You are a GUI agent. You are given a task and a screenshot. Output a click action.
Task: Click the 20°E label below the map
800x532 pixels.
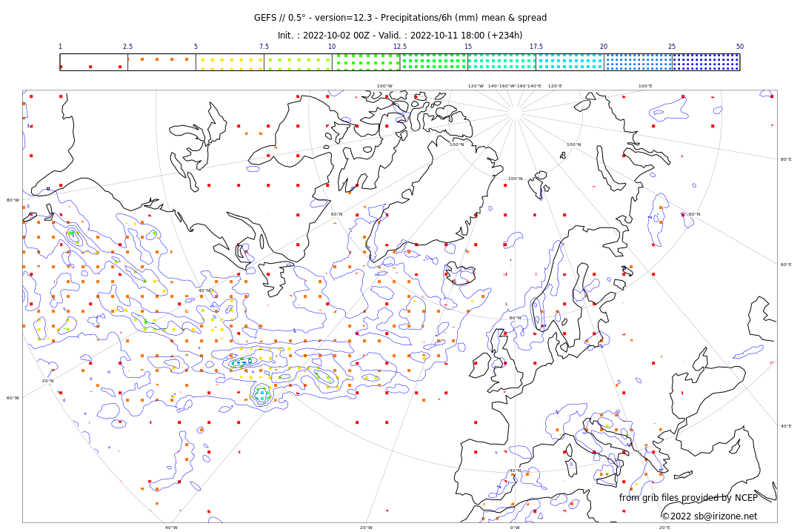coord(664,528)
